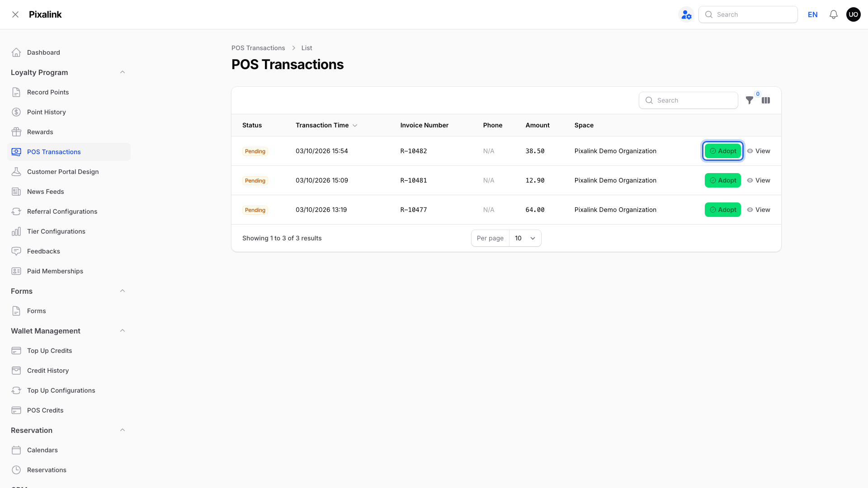Click the Point History dollar icon
The width and height of the screenshot is (868, 488).
click(16, 112)
